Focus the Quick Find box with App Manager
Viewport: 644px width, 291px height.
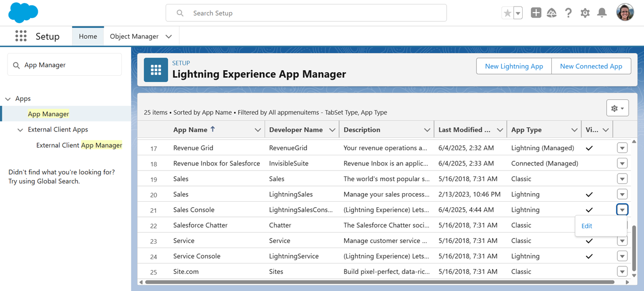[64, 65]
